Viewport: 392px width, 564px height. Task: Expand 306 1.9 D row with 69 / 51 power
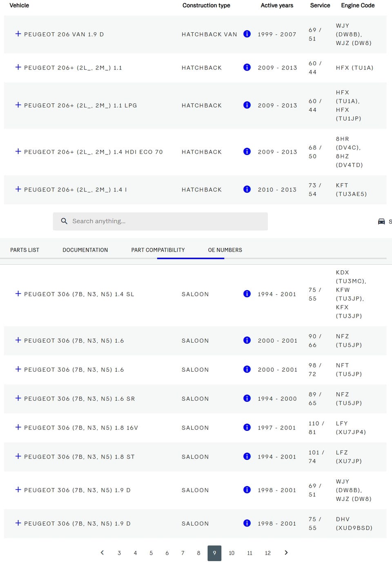coord(18,490)
